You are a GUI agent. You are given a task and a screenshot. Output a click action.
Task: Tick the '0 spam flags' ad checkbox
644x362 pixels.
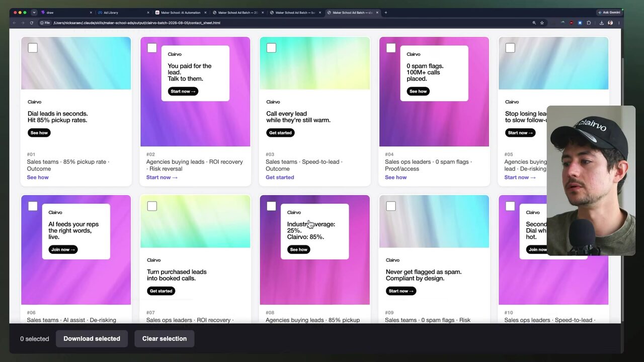(x=391, y=48)
